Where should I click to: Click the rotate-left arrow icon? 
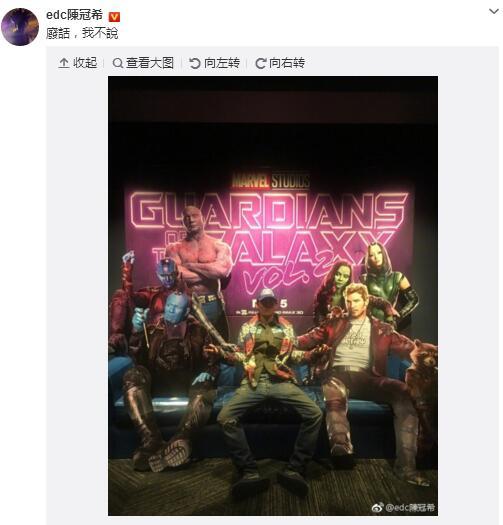pos(195,63)
